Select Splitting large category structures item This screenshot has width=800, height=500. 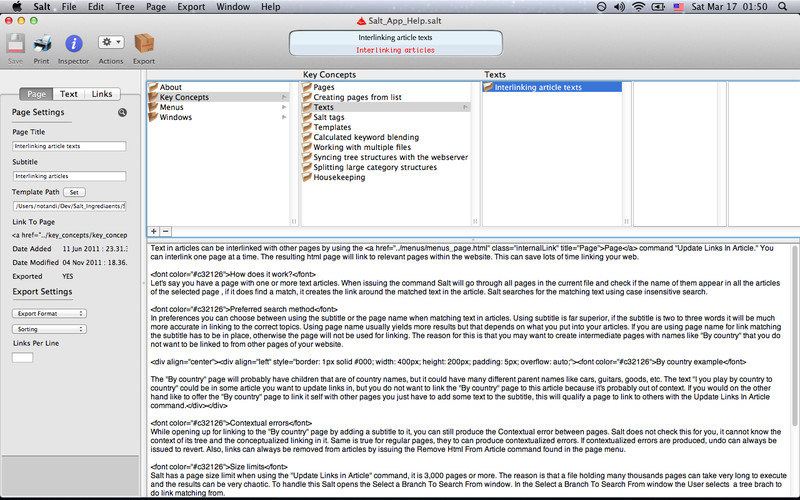tap(375, 167)
